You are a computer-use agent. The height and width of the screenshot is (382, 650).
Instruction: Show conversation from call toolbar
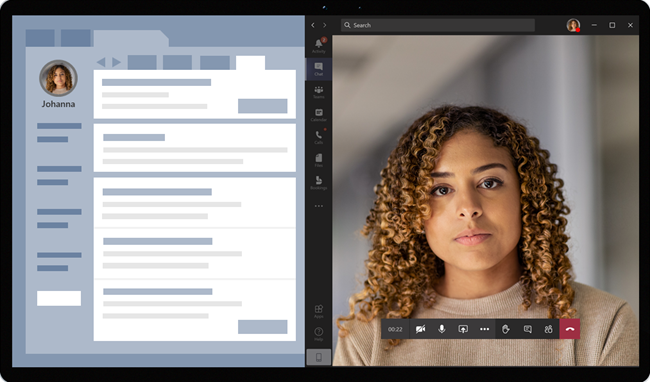click(527, 329)
